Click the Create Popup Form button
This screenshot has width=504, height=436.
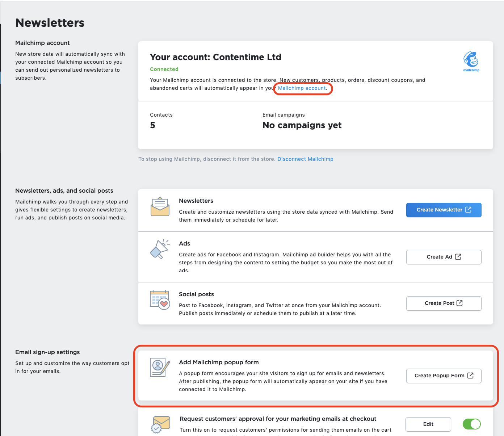pos(444,376)
